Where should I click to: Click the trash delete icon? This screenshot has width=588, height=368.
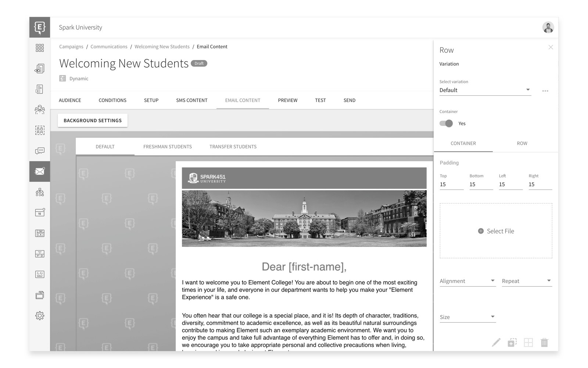[x=544, y=343]
